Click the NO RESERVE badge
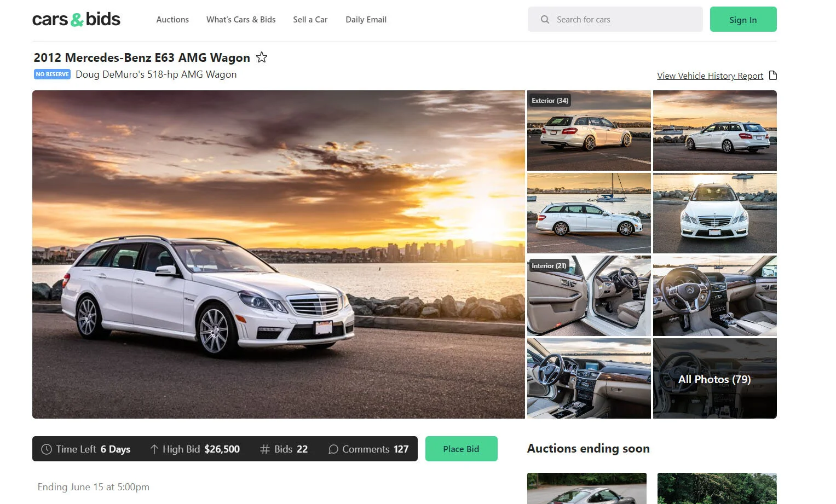Viewport: 836px width, 504px height. [x=52, y=74]
